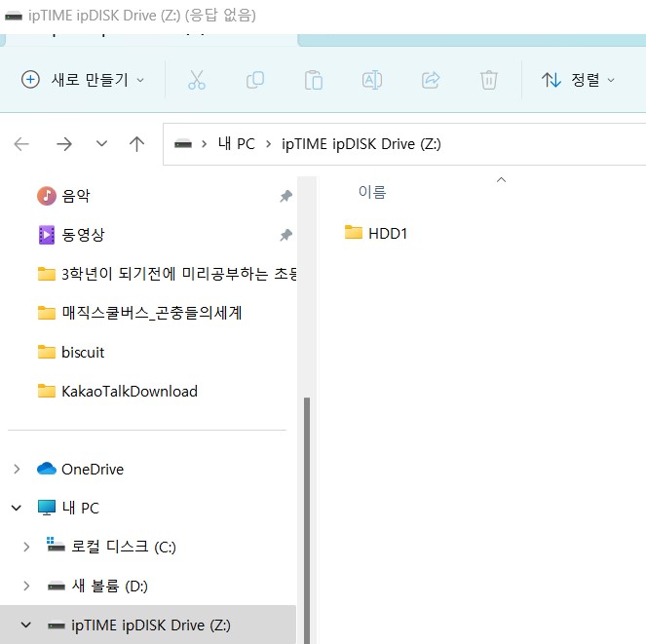Click the Cut scissors icon
The height and width of the screenshot is (644, 646).
(197, 80)
